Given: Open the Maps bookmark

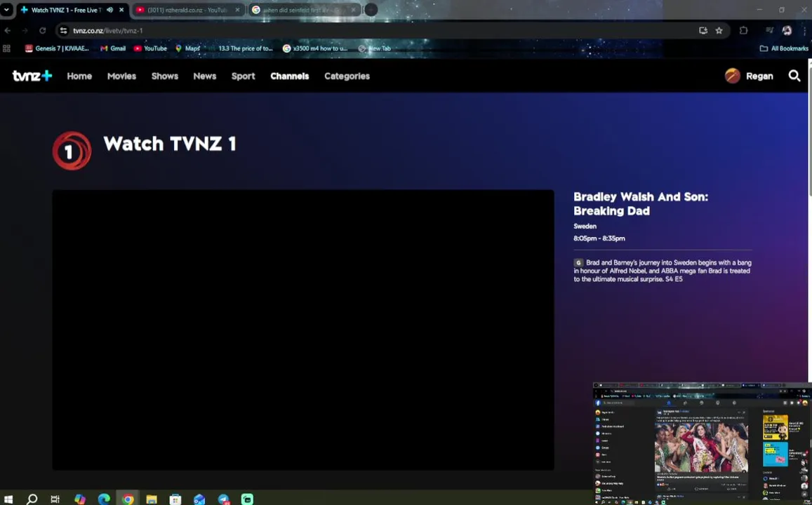Looking at the screenshot, I should 187,48.
